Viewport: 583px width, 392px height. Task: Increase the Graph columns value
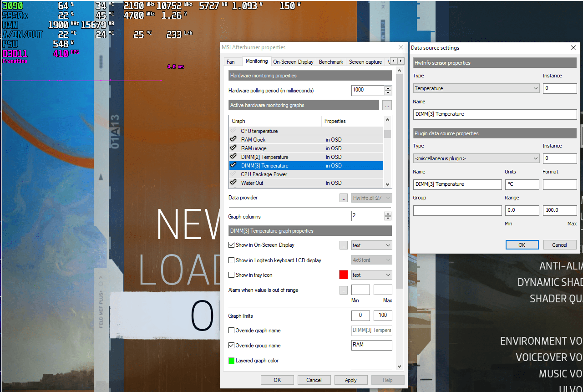388,214
